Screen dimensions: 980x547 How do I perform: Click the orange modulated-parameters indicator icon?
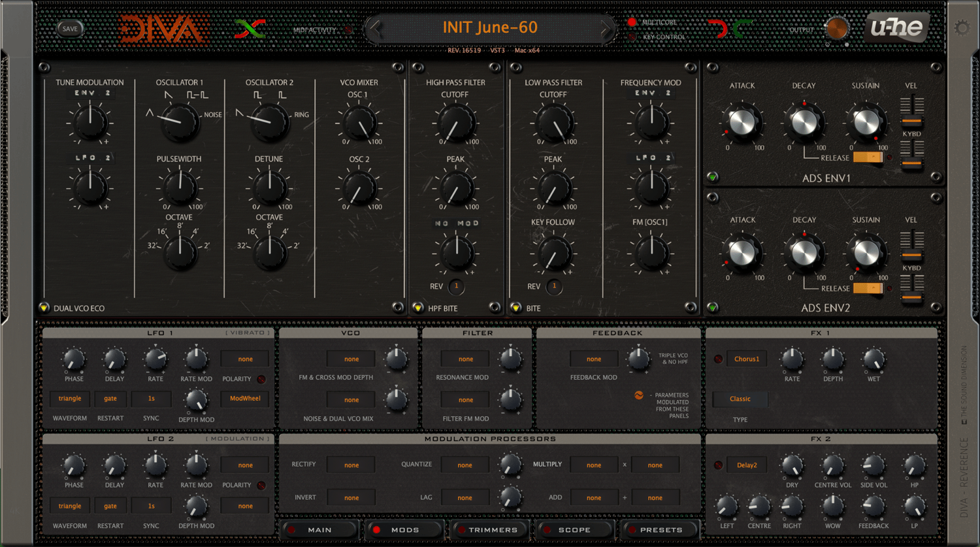[x=639, y=395]
